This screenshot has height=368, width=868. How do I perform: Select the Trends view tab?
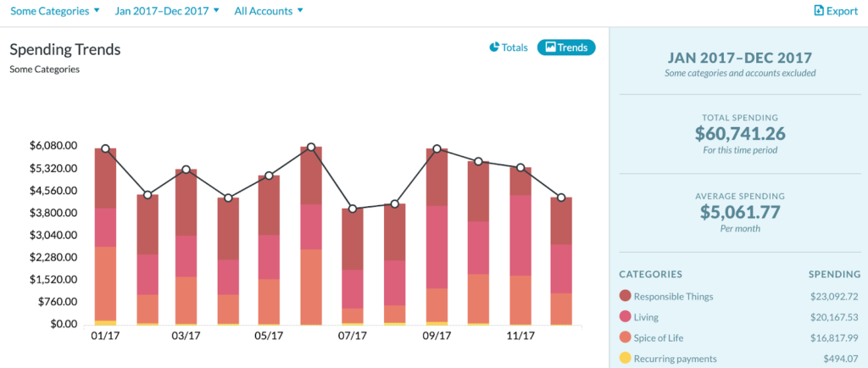(x=566, y=47)
